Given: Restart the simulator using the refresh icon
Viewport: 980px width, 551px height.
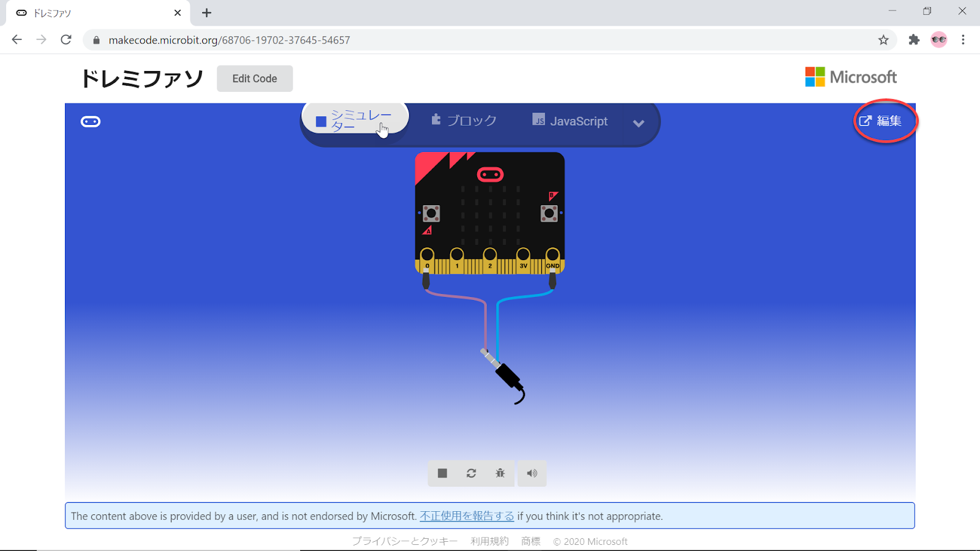Looking at the screenshot, I should point(471,473).
